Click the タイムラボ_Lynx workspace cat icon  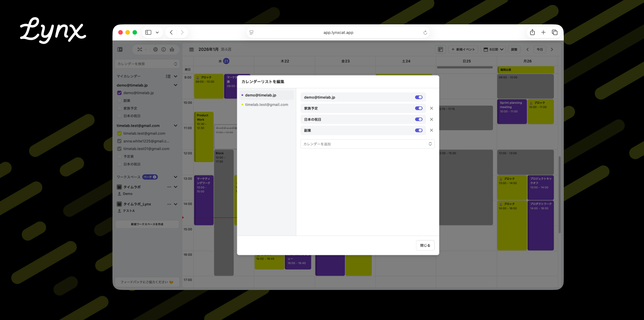(x=119, y=204)
